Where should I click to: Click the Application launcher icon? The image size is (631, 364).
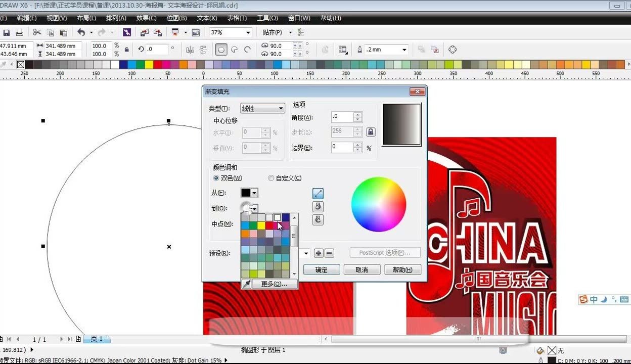coord(175,32)
